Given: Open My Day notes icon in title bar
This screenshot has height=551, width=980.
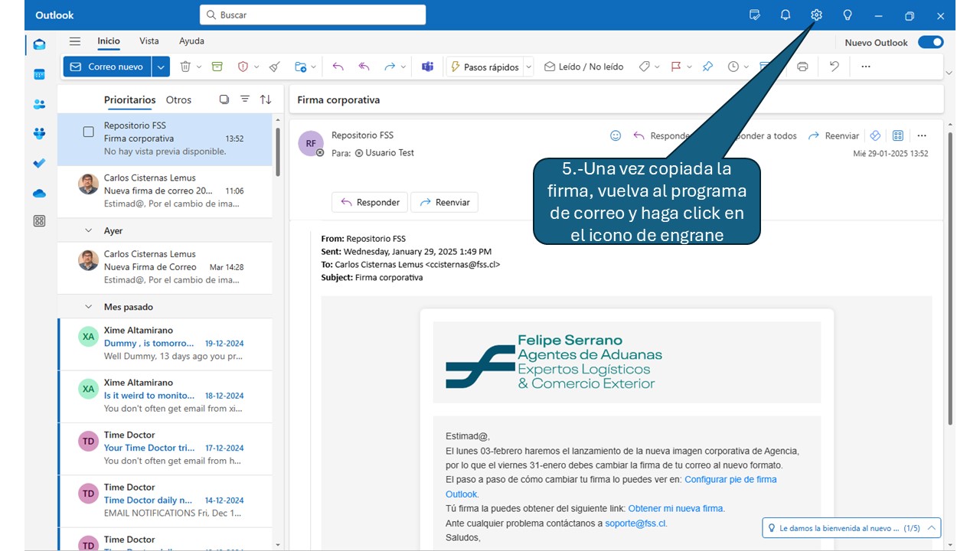Looking at the screenshot, I should (x=755, y=15).
